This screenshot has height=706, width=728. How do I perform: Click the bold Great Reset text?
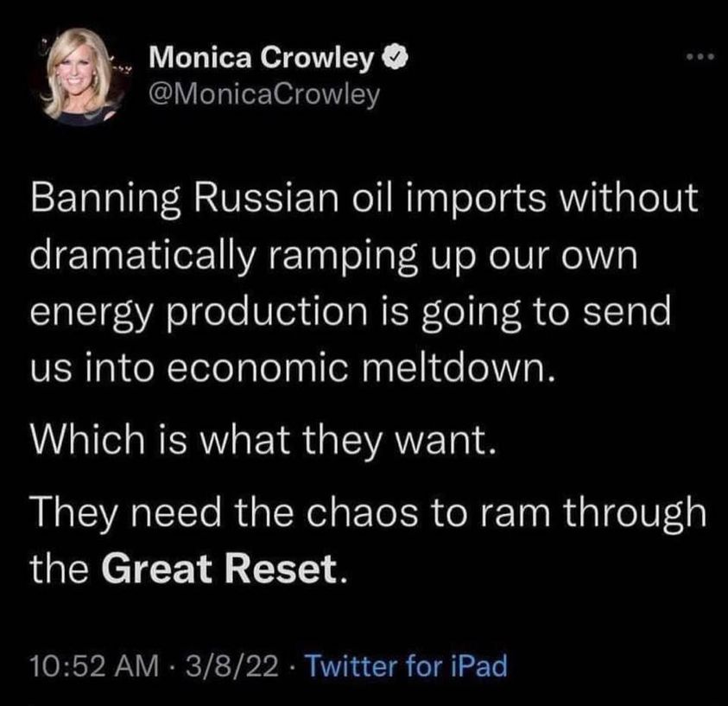(216, 569)
